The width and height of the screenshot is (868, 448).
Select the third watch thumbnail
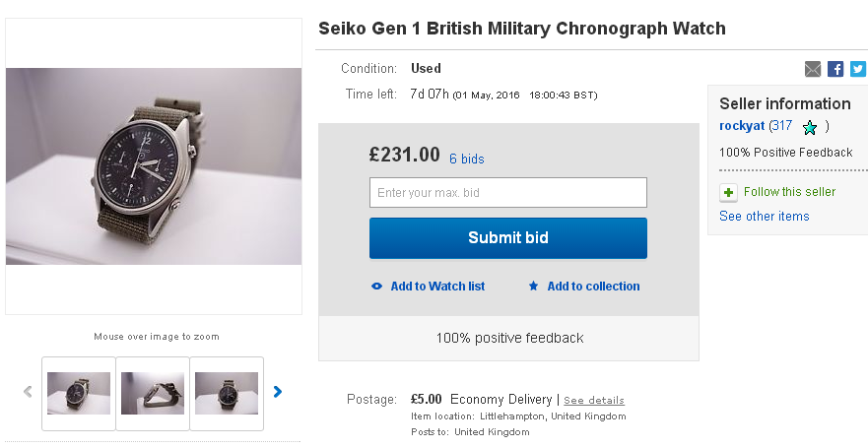tap(227, 393)
